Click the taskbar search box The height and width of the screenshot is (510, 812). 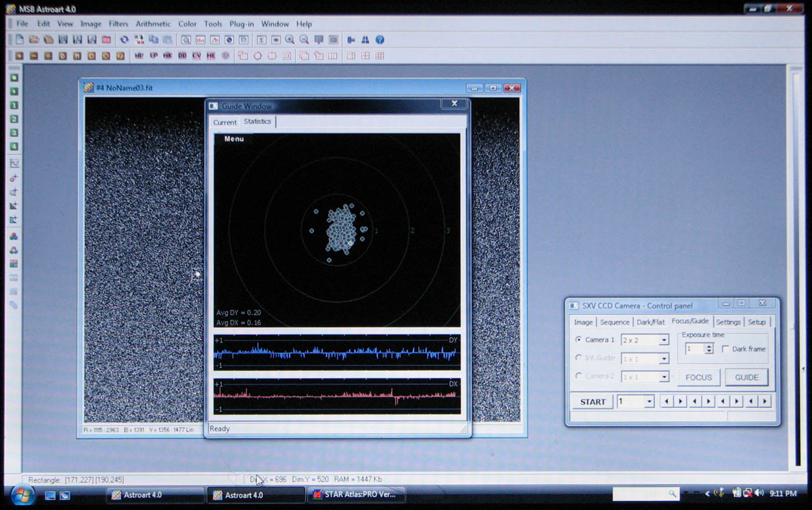[x=646, y=494]
